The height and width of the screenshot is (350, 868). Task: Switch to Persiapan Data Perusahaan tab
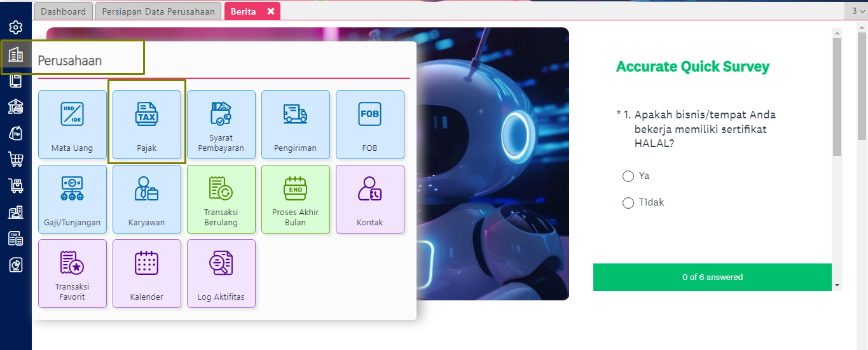point(158,11)
